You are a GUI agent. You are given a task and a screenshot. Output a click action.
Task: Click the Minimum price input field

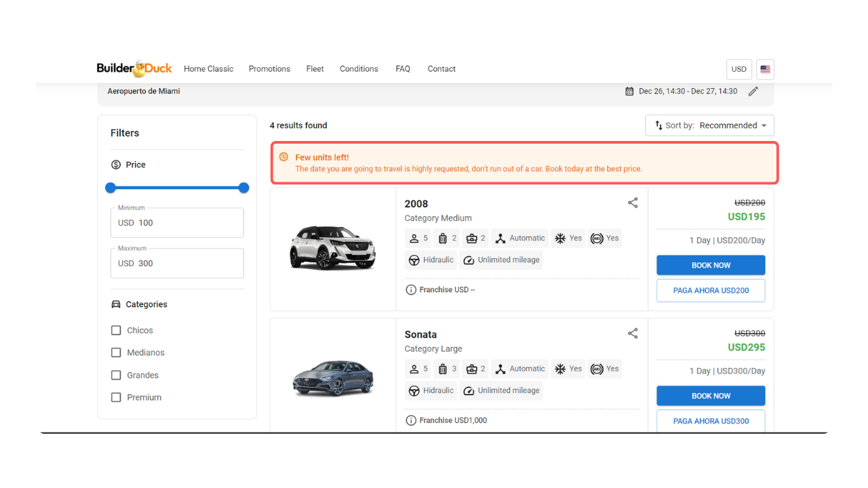click(177, 223)
